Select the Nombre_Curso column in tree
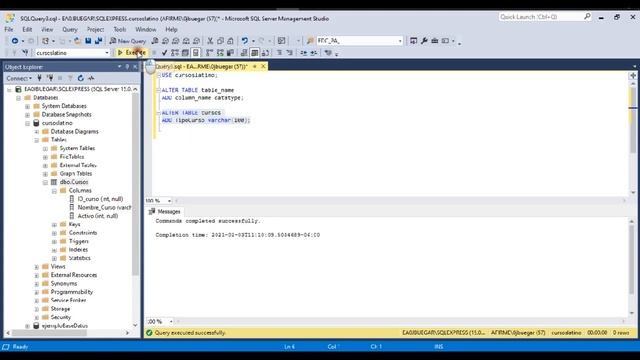 coord(104,207)
